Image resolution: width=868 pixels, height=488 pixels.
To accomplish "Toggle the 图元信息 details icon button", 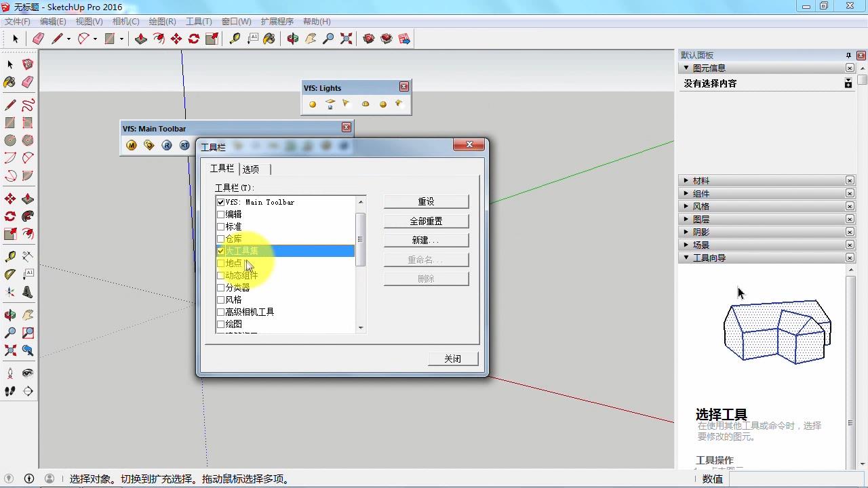I will 848,83.
